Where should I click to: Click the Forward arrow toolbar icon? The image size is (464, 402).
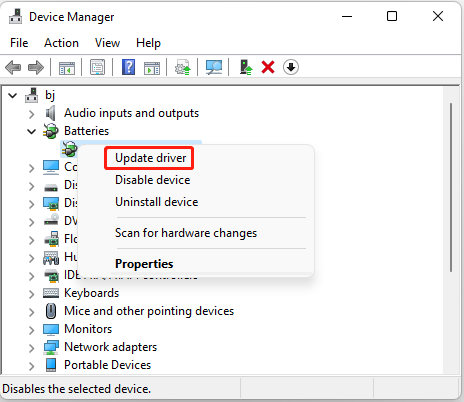36,67
